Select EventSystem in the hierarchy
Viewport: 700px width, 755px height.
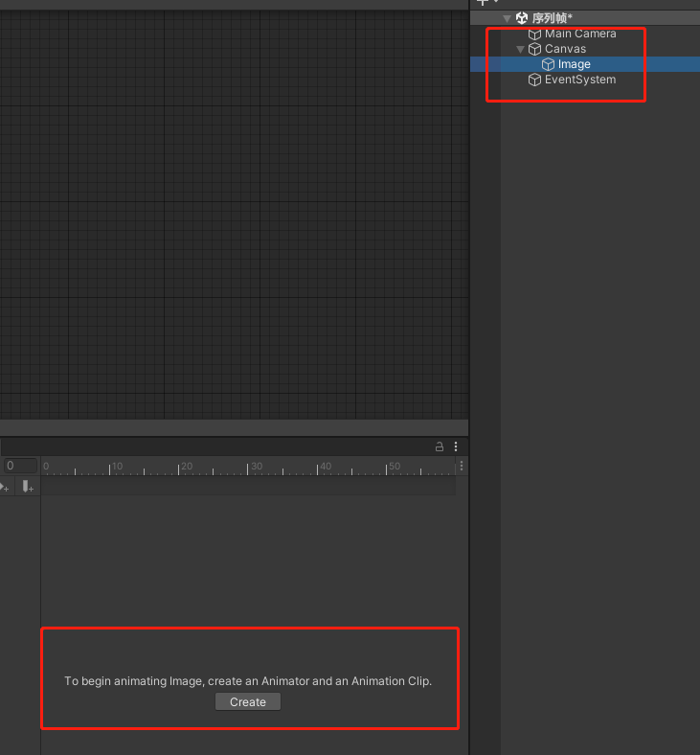(x=580, y=80)
